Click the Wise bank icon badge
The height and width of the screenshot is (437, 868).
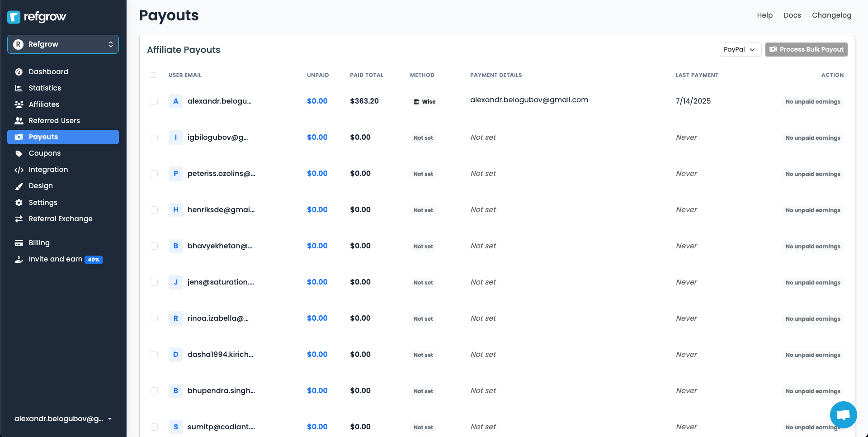(x=425, y=102)
